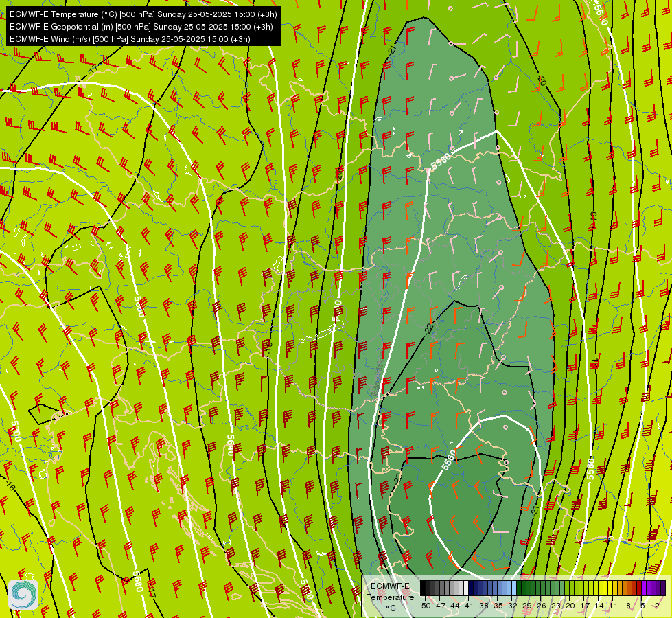Click the -26 label on temperature scale

(x=540, y=606)
